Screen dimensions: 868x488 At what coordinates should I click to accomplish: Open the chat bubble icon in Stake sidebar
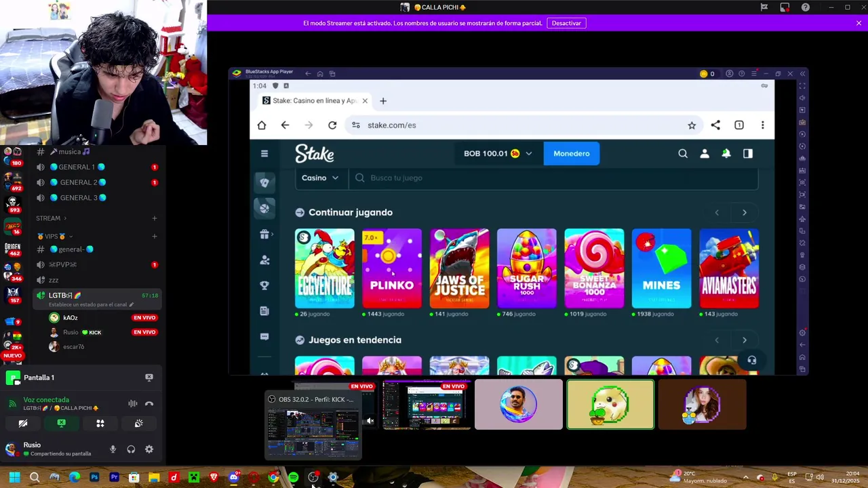[264, 336]
